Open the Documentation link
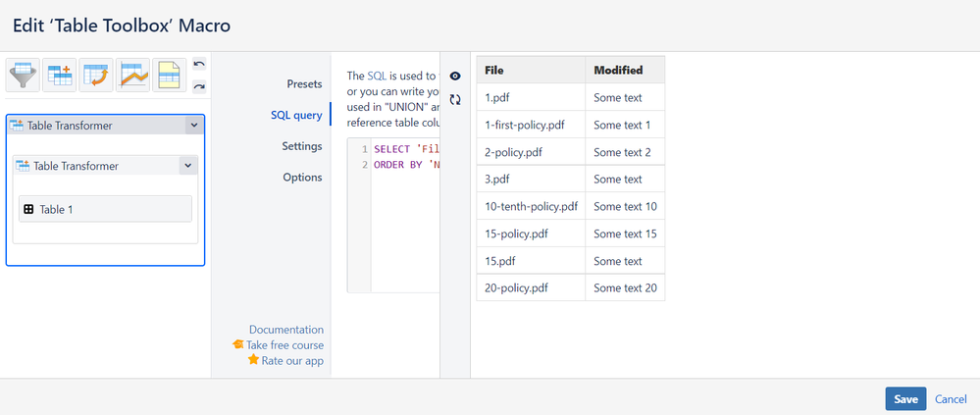 pos(285,330)
